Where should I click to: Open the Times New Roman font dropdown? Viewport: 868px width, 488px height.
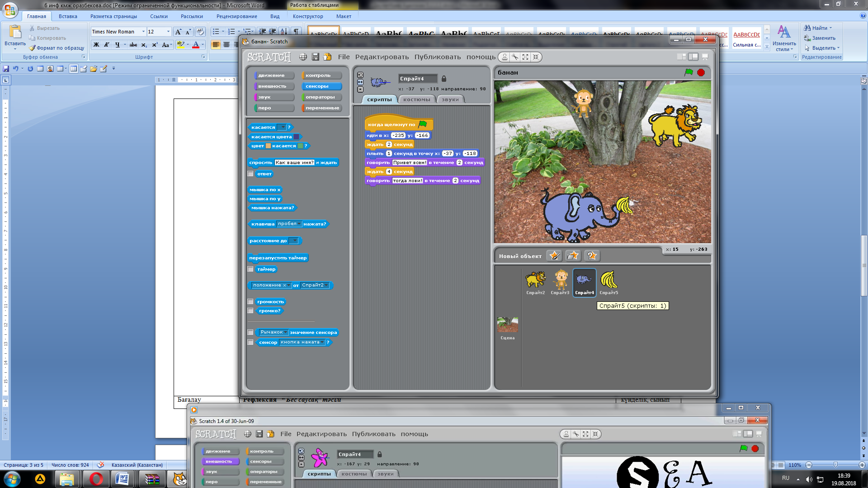pos(143,32)
